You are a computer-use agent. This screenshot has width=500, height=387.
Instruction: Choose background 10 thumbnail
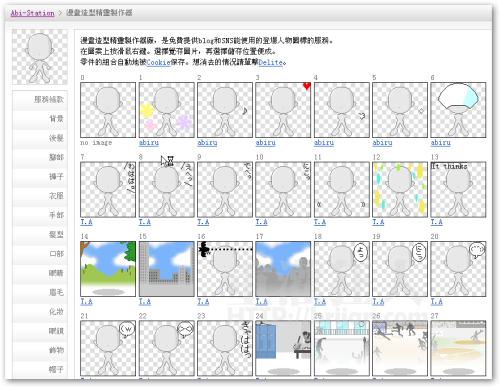(x=283, y=190)
